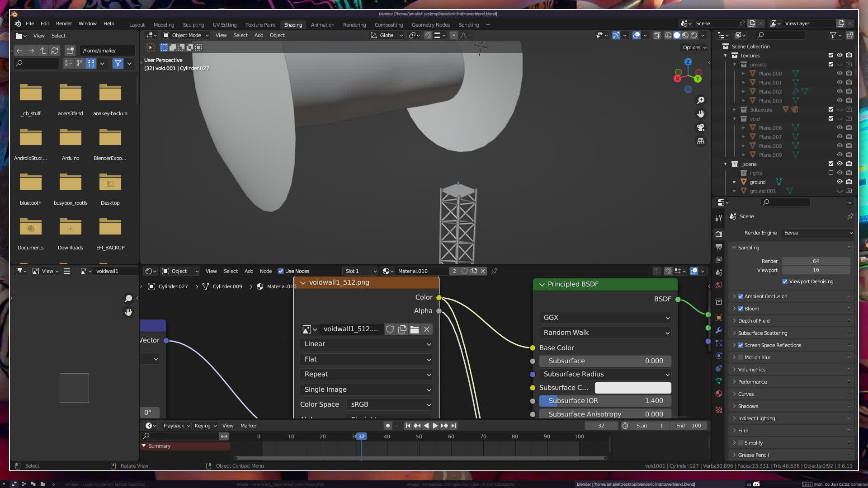The width and height of the screenshot is (868, 488).
Task: Open the Render Engine Eevee dropdown
Action: [x=818, y=233]
